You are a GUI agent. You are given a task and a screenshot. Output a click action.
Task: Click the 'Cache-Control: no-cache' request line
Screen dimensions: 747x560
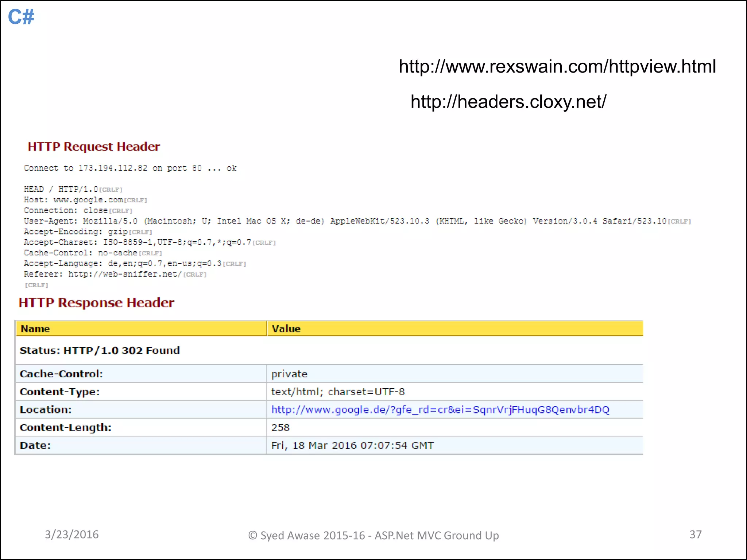93,253
